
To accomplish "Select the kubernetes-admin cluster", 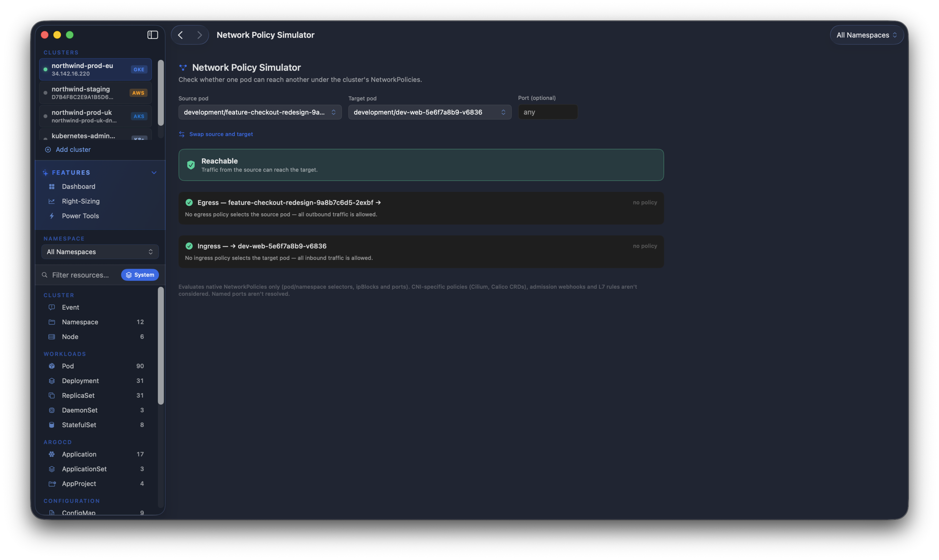I will [x=95, y=135].
